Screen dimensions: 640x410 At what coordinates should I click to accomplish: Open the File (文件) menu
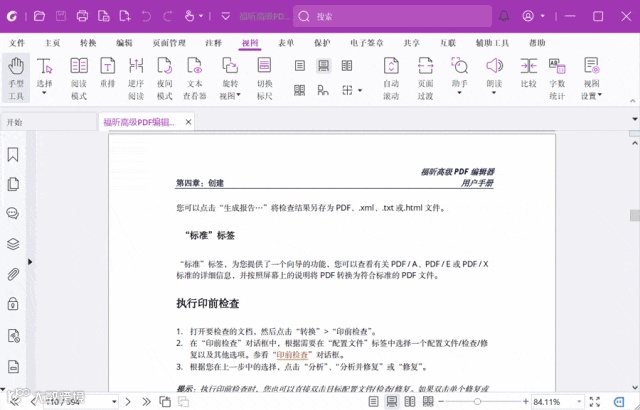[17, 43]
